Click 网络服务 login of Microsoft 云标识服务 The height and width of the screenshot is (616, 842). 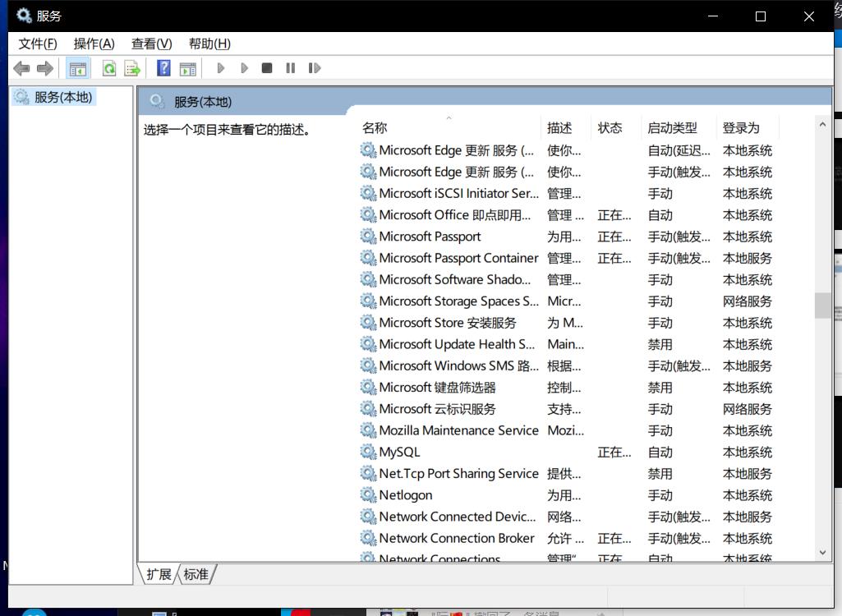tap(747, 409)
